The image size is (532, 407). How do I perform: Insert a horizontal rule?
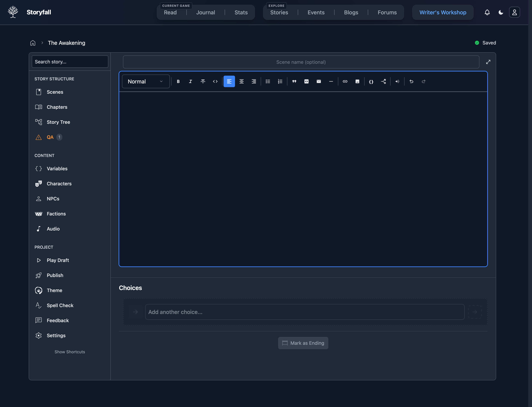331,81
